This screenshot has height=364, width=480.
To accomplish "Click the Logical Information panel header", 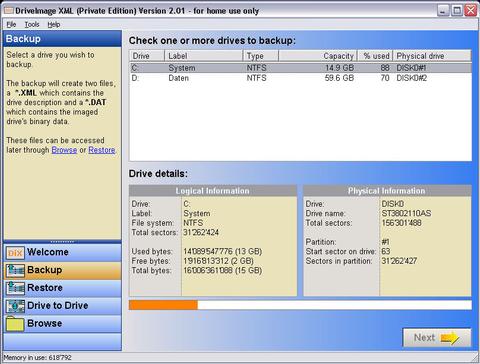I will click(x=213, y=191).
